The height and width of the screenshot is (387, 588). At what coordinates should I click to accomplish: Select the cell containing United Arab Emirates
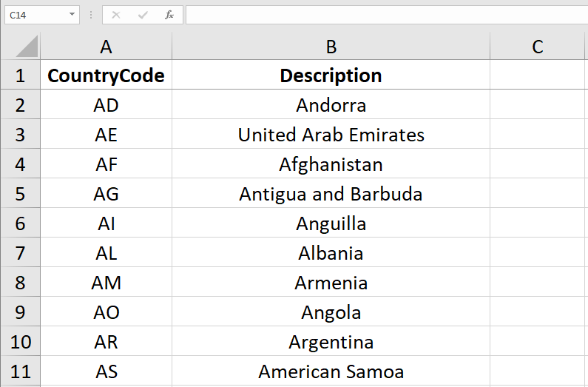pos(331,135)
